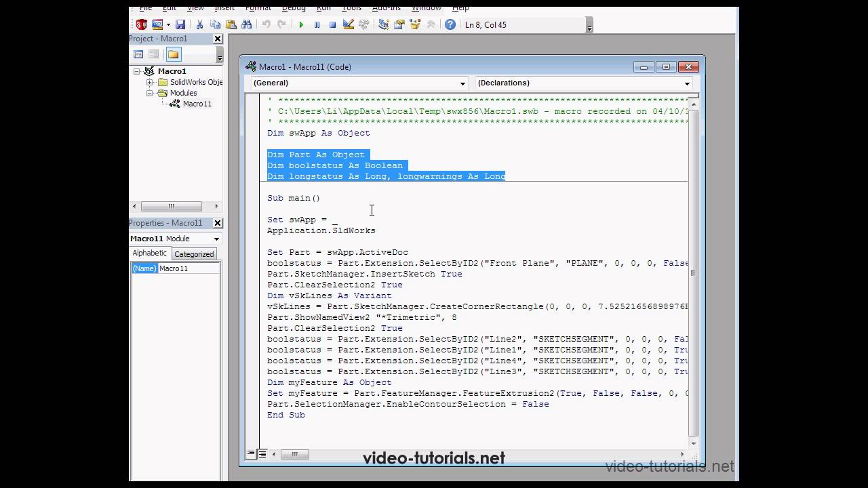868x488 pixels.
Task: Switch to the Alphabetic tab
Action: point(149,253)
